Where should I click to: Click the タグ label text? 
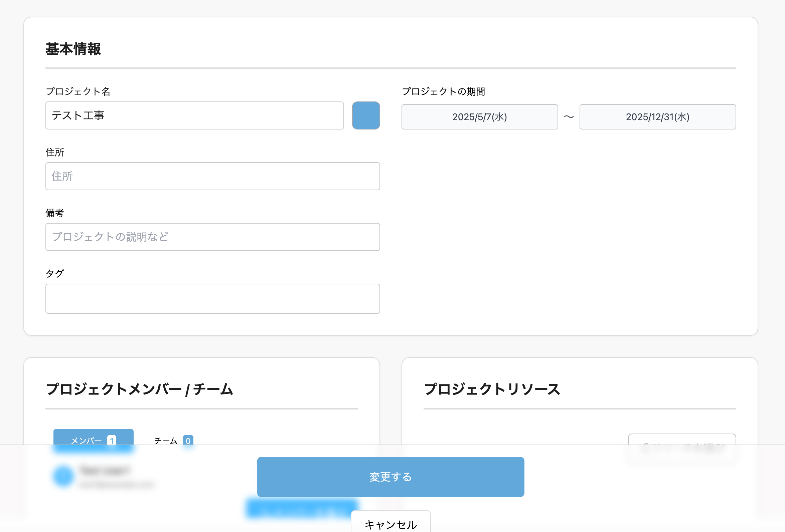pyautogui.click(x=55, y=273)
